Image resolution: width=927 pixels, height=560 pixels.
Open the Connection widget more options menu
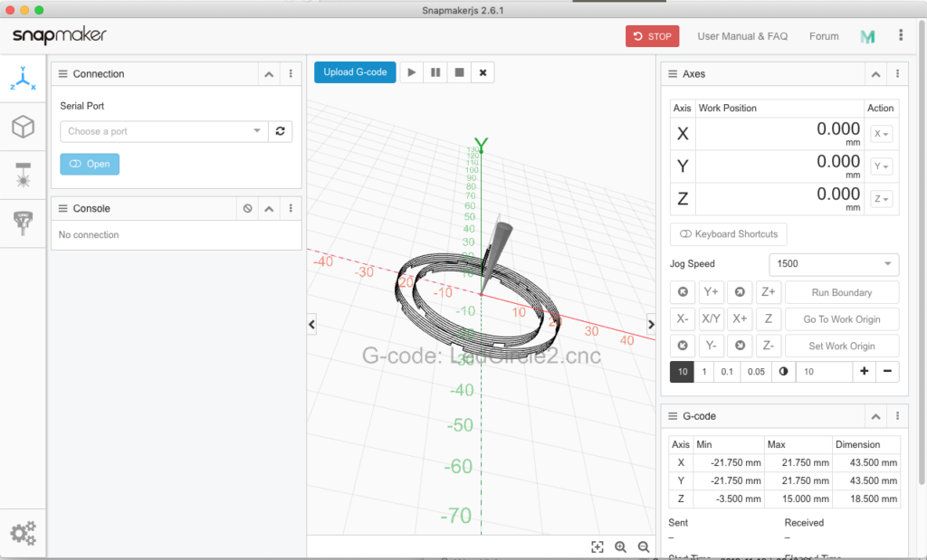[x=291, y=74]
